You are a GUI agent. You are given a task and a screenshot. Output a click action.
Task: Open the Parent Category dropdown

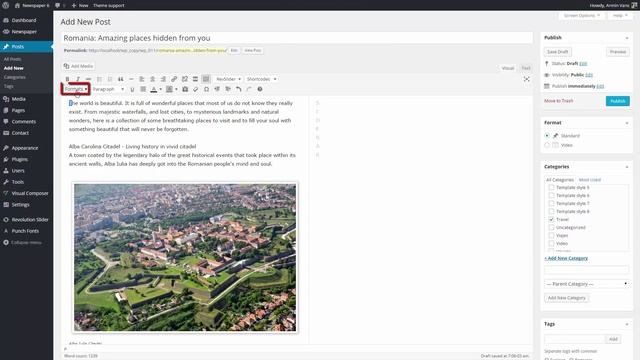click(587, 284)
